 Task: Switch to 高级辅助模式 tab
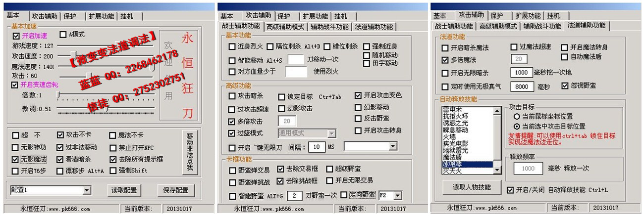coord(285,27)
